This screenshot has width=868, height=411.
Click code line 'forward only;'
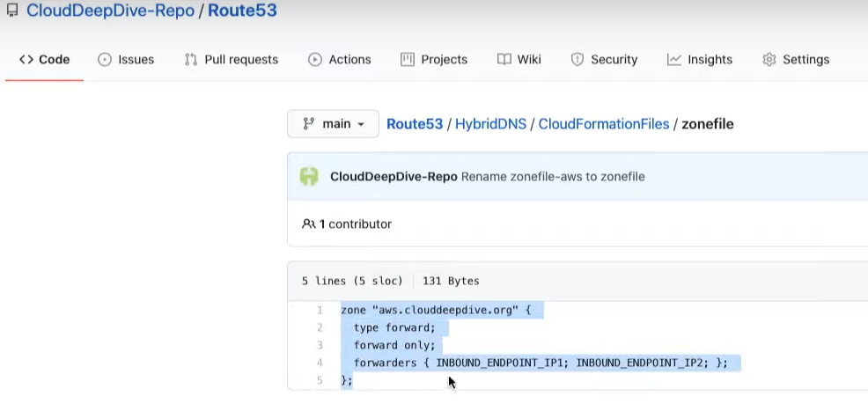click(x=394, y=346)
